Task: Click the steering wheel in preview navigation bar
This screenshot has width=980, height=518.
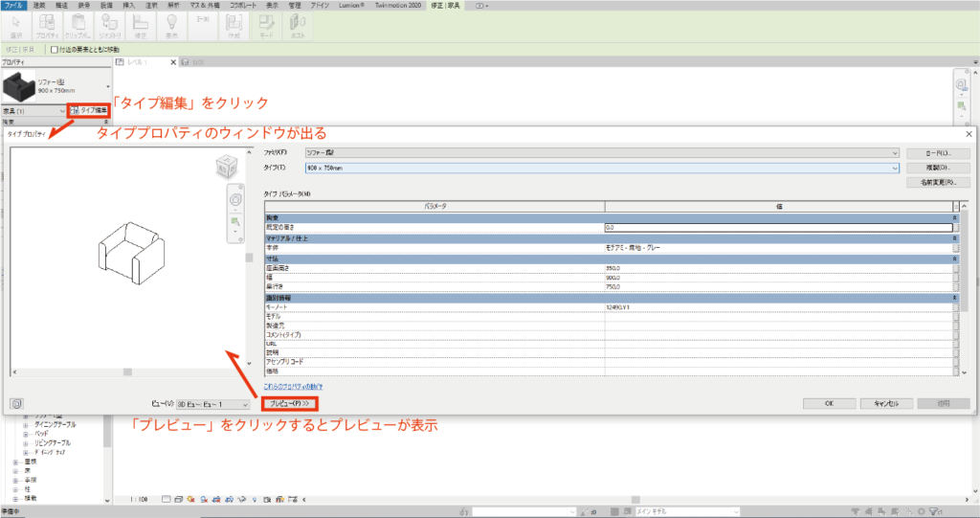Action: pos(235,199)
